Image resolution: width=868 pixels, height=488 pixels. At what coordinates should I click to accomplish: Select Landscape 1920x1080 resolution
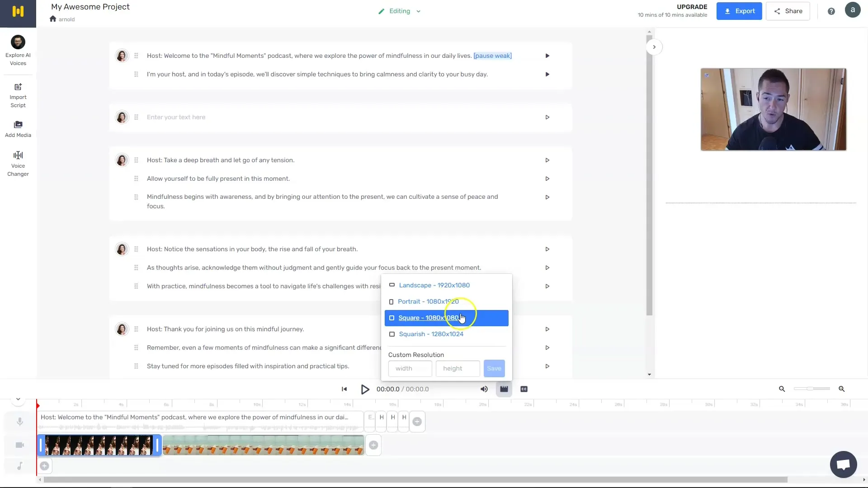tap(446, 285)
